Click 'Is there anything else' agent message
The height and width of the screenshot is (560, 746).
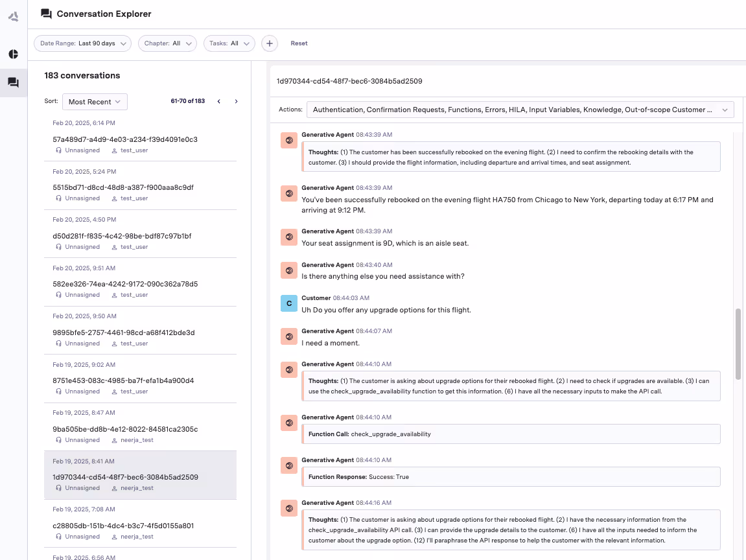(x=382, y=276)
